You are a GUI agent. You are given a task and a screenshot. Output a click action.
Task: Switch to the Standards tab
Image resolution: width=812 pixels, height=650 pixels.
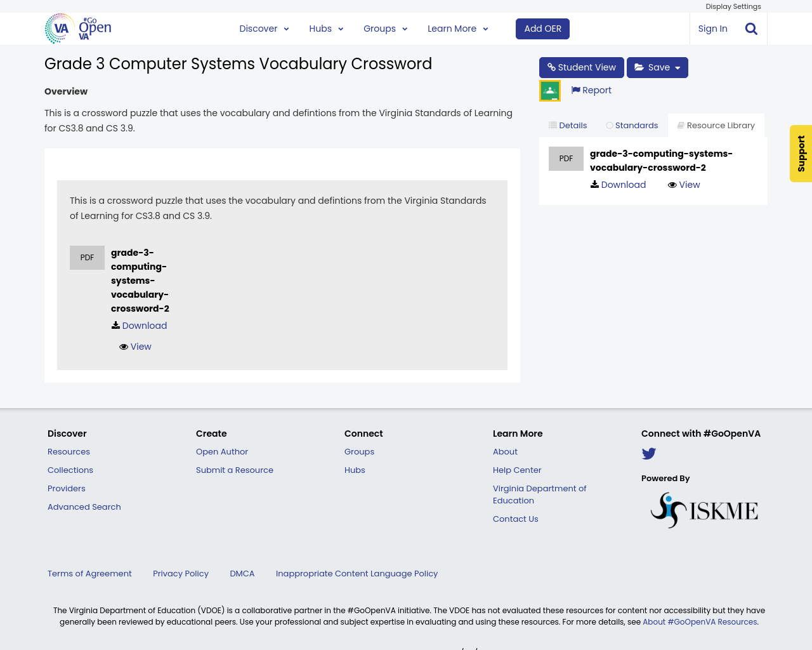click(632, 124)
